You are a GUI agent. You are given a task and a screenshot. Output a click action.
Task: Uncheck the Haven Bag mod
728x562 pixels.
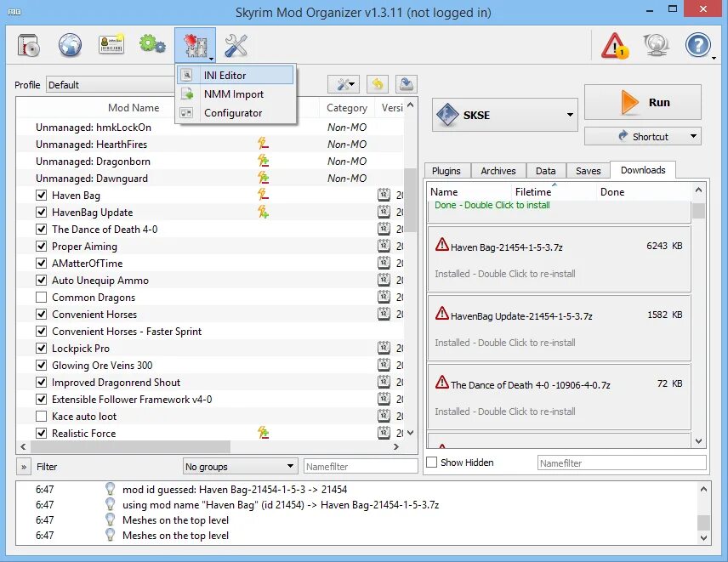click(42, 195)
